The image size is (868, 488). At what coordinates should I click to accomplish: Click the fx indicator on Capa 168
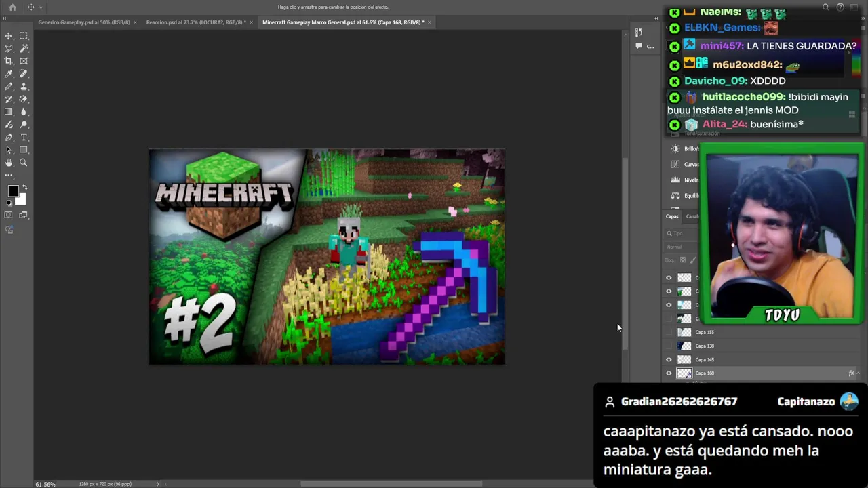tap(851, 373)
